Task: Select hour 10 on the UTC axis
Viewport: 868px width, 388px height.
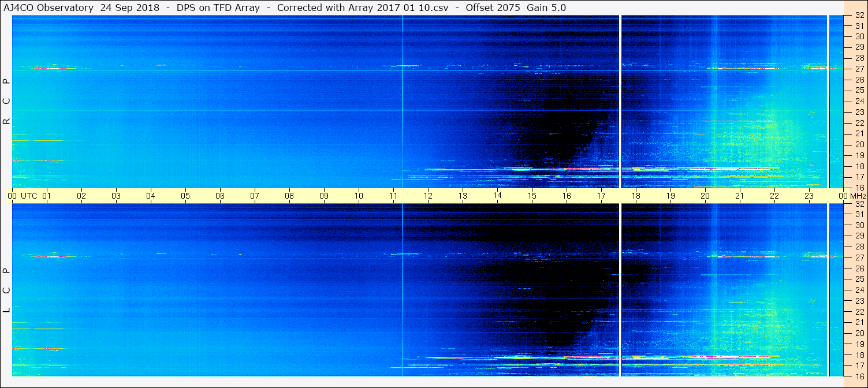Action: click(x=359, y=196)
